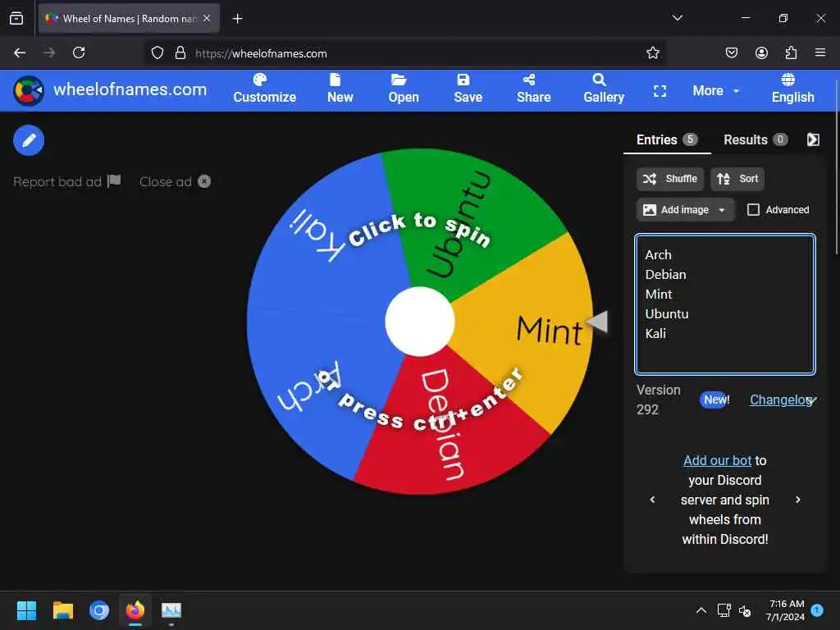Bookmark this page with star

point(652,53)
